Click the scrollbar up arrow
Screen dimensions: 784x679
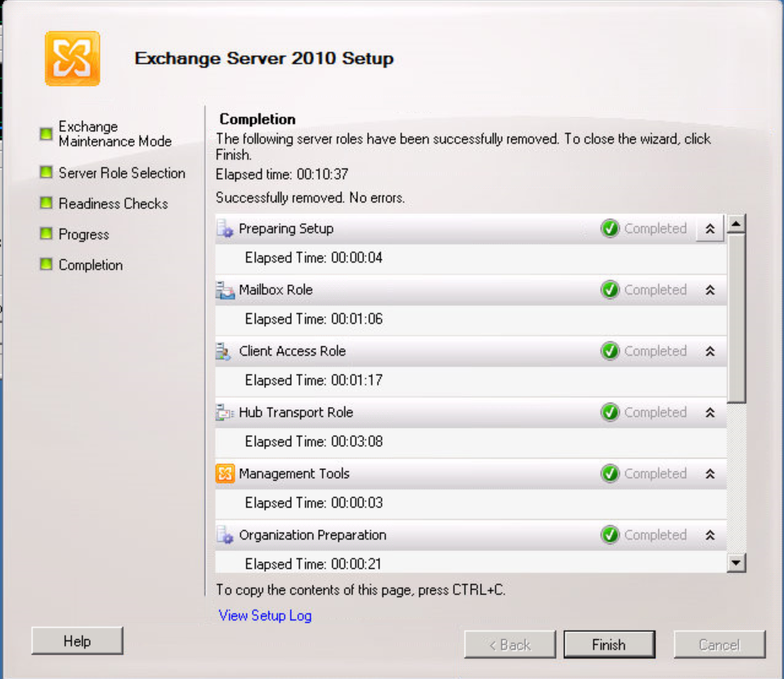point(737,223)
